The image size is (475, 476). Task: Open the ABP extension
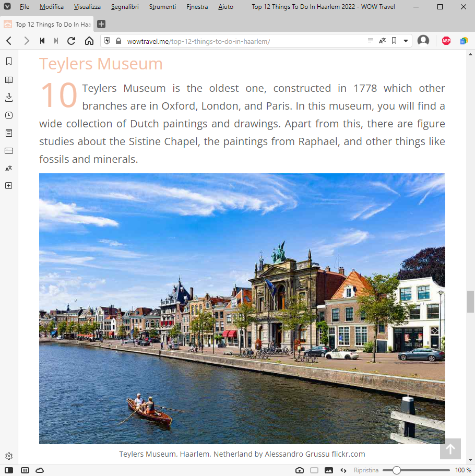(446, 41)
